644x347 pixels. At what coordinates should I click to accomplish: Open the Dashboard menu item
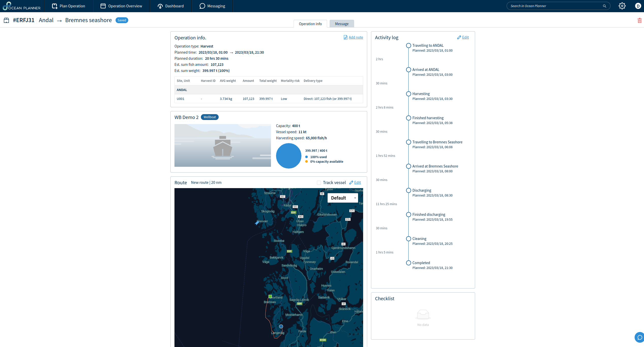(171, 6)
